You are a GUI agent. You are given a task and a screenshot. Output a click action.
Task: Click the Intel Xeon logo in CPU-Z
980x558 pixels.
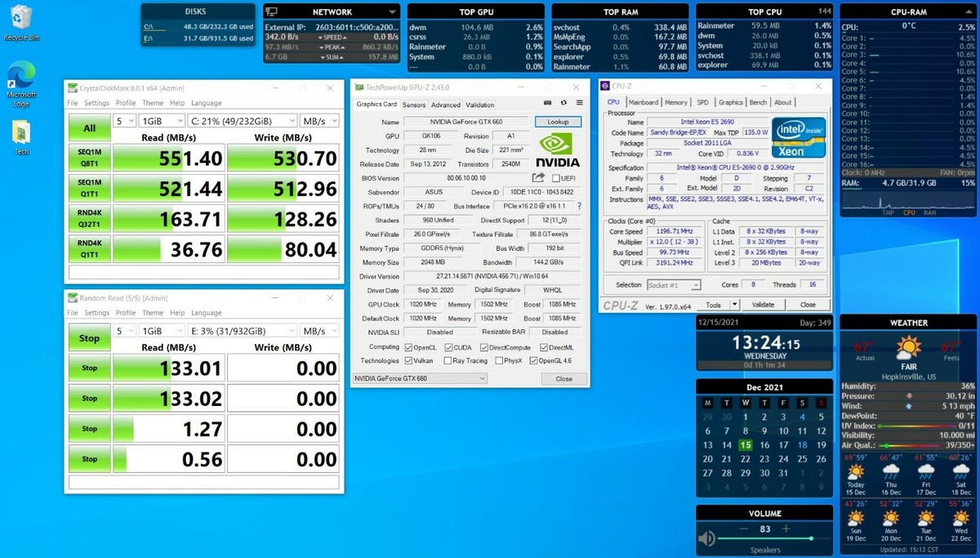(798, 136)
